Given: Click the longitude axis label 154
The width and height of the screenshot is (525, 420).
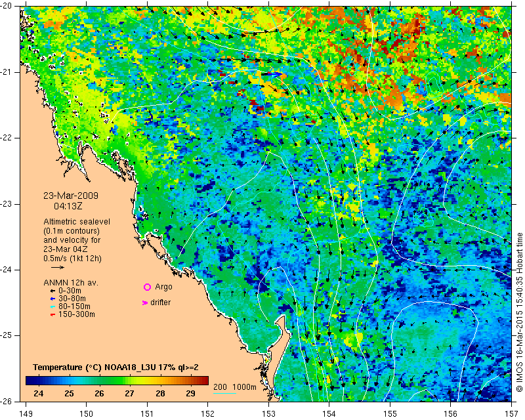Looking at the screenshot, I should coord(329,414).
